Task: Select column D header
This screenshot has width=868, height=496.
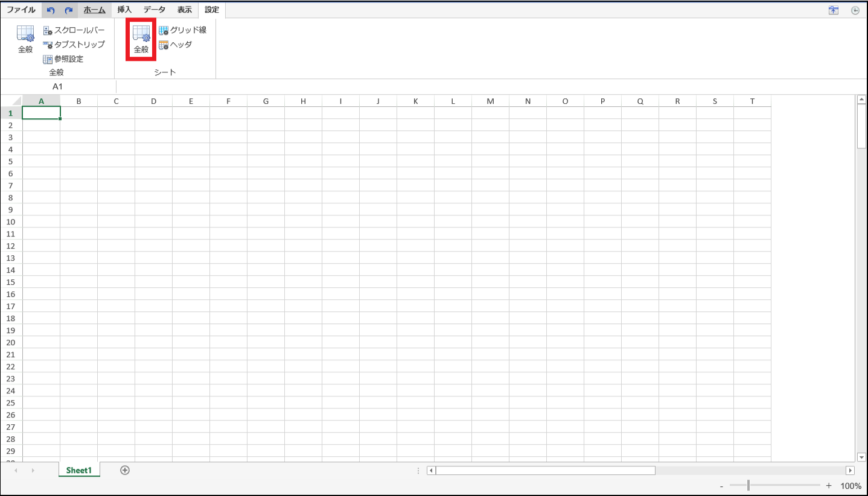Action: (x=153, y=101)
